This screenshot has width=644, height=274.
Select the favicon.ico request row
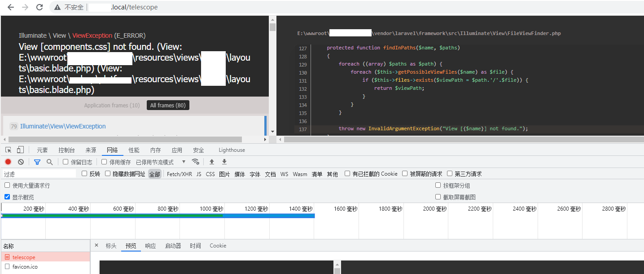[25, 267]
